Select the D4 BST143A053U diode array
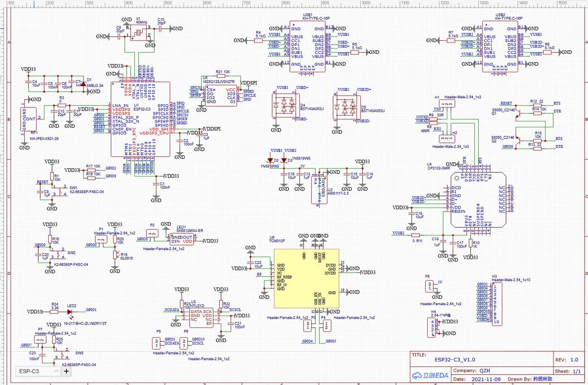588x385 pixels. (285, 105)
